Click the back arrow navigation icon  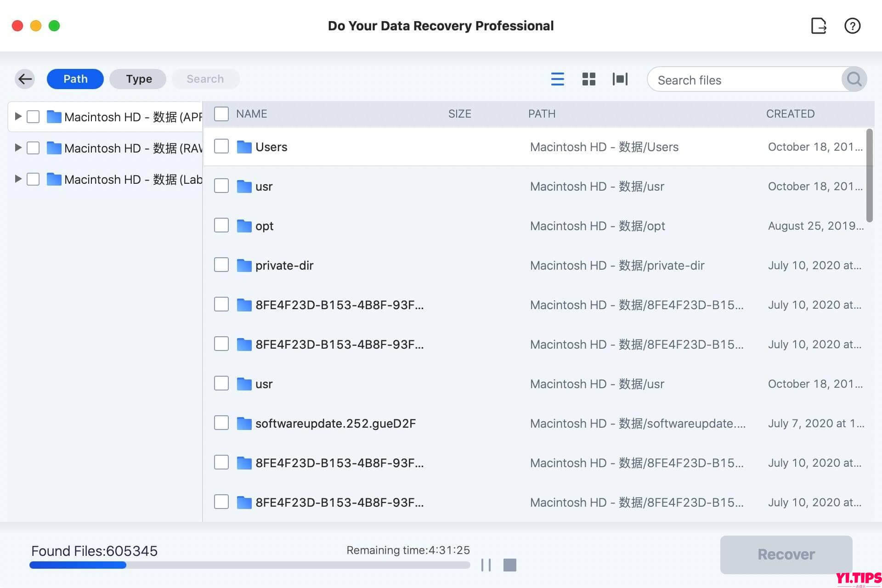[x=25, y=79]
